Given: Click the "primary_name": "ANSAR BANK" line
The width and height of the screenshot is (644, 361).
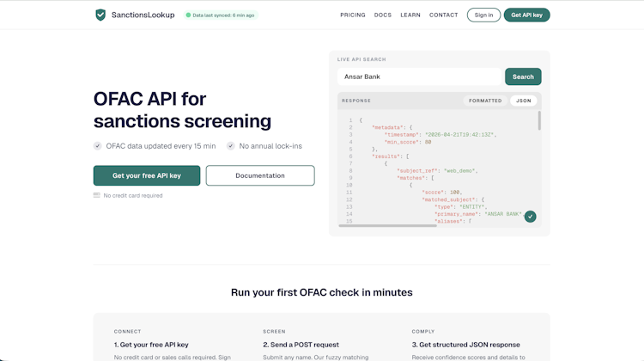Looking at the screenshot, I should [479, 214].
